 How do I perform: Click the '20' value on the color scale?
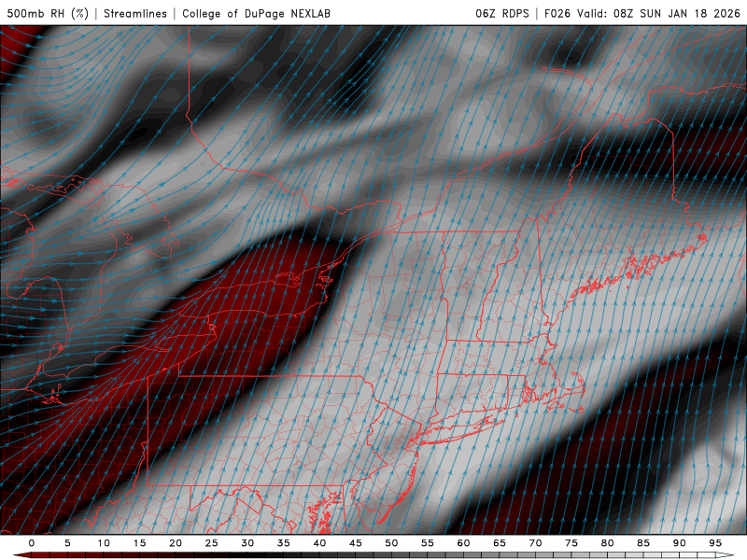coord(176,543)
